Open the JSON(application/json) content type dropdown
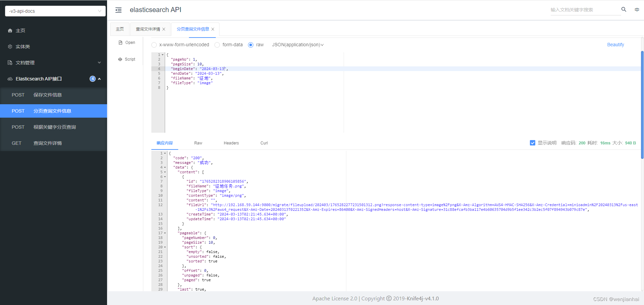The image size is (644, 305). tap(298, 45)
